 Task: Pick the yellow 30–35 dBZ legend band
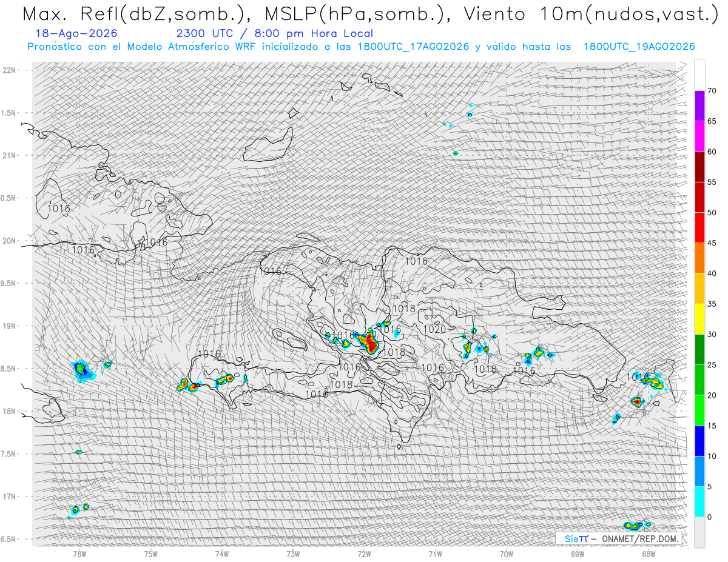point(699,319)
